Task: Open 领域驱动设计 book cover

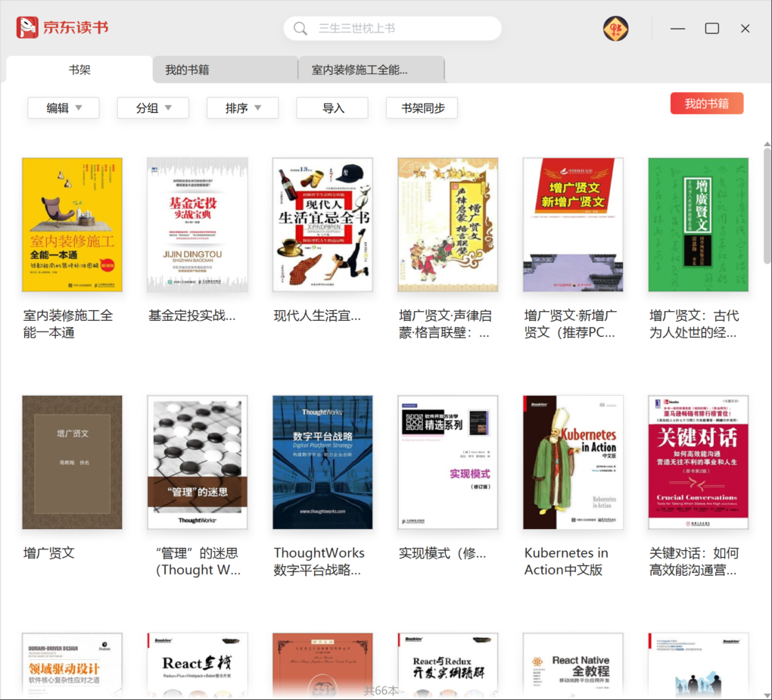Action: point(72,666)
